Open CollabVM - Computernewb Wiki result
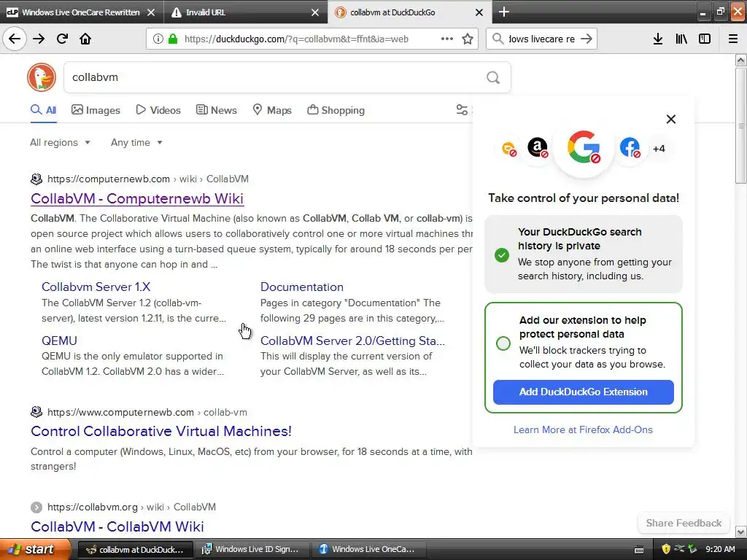747x560 pixels. (x=137, y=198)
